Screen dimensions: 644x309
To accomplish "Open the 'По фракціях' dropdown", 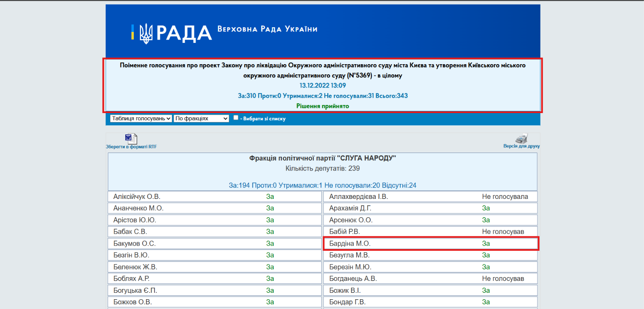I will [x=201, y=119].
